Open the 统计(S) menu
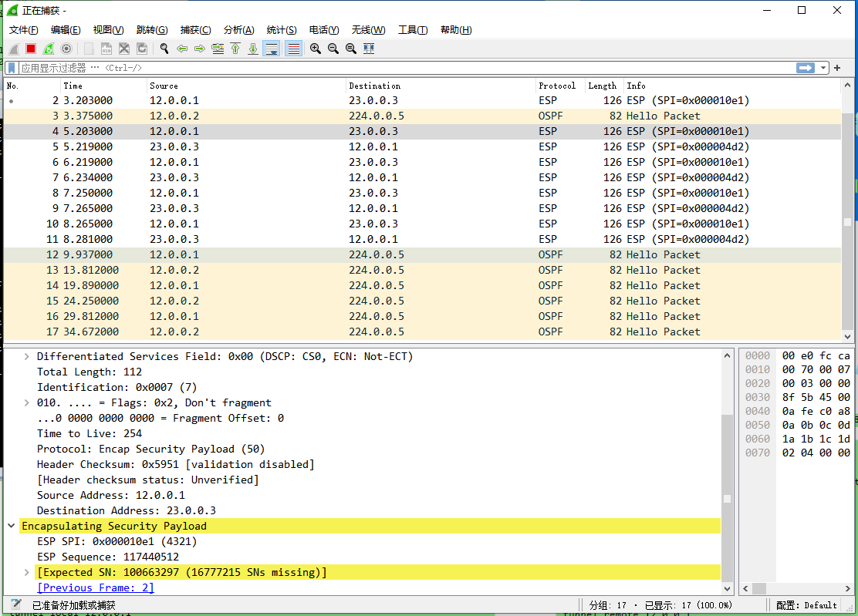 [x=281, y=29]
